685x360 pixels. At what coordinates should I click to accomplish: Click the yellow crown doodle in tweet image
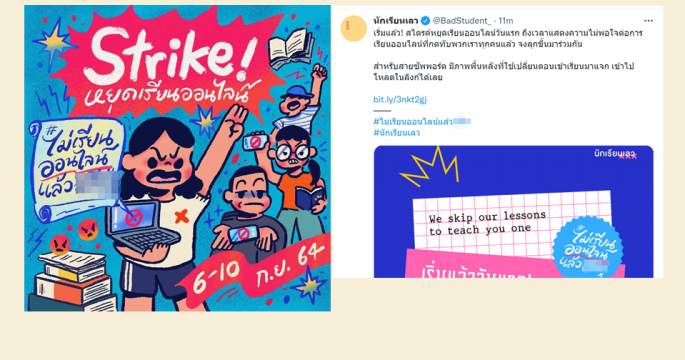click(429, 166)
